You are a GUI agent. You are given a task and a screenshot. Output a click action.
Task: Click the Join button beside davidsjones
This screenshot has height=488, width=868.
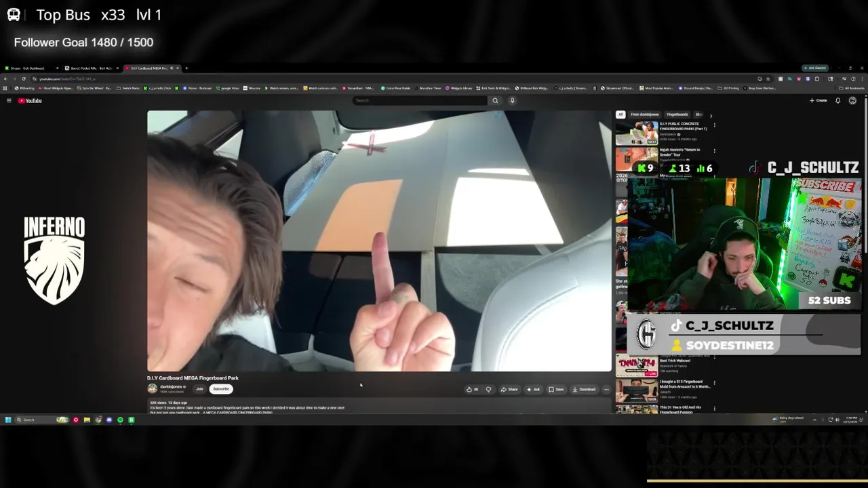[199, 389]
